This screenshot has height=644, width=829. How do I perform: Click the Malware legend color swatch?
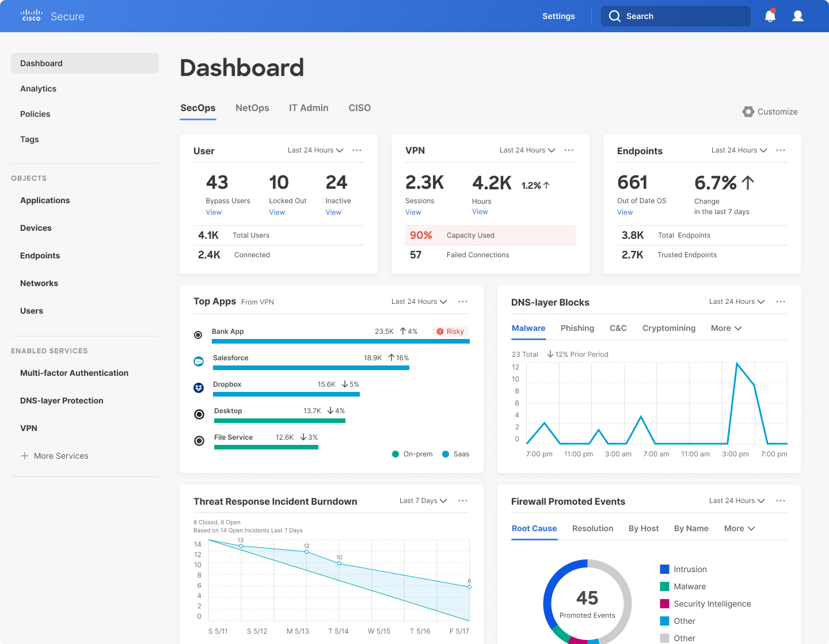tap(664, 586)
